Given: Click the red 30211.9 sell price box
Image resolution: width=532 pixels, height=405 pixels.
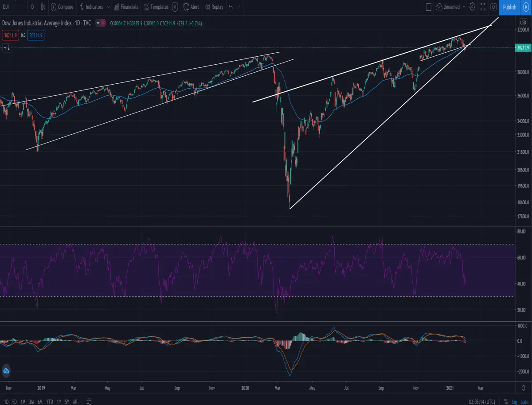Looking at the screenshot, I should (11, 35).
